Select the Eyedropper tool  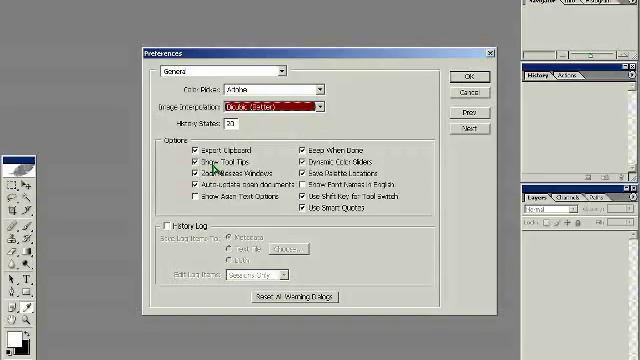26,307
